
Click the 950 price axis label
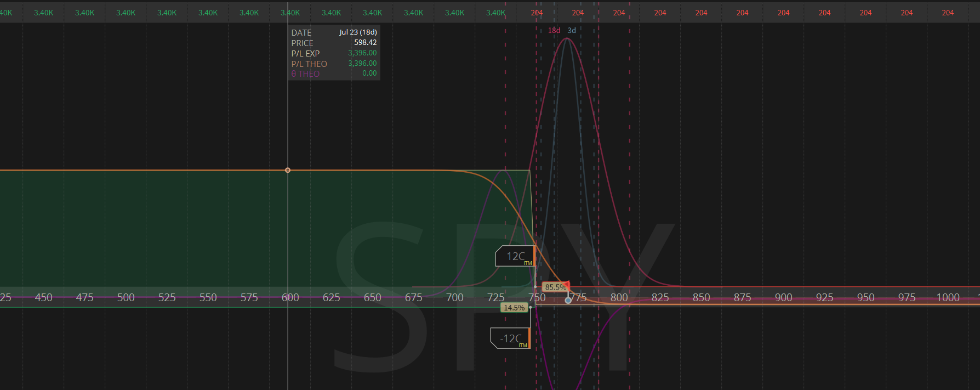[x=866, y=297]
